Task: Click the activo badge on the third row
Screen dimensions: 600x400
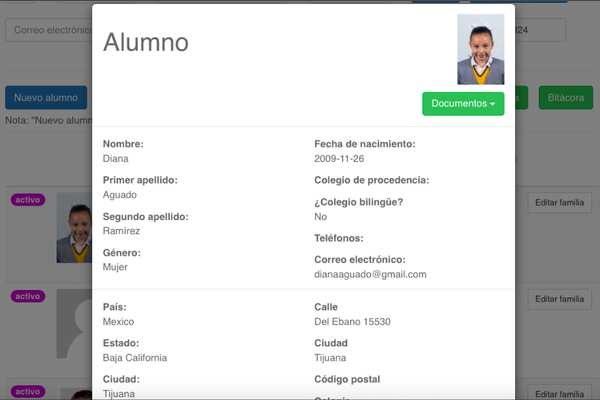Action: click(28, 392)
